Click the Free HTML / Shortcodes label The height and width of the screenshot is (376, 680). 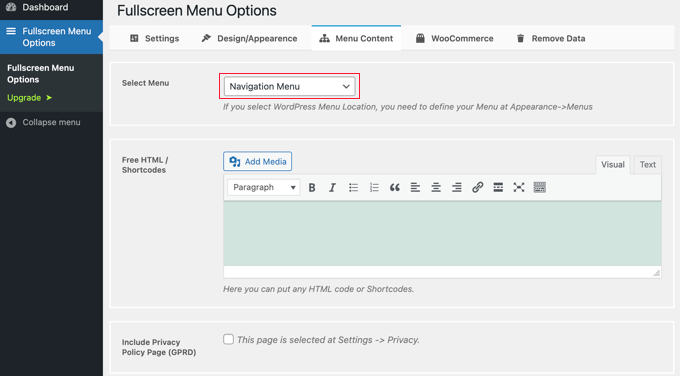(145, 165)
